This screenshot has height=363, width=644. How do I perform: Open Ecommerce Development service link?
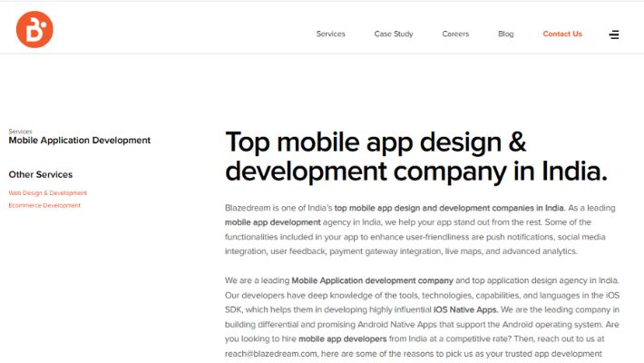tap(44, 205)
